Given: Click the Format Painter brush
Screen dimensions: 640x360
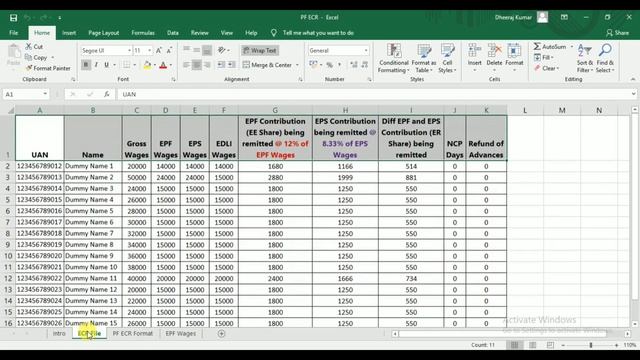Looking at the screenshot, I should coord(48,68).
